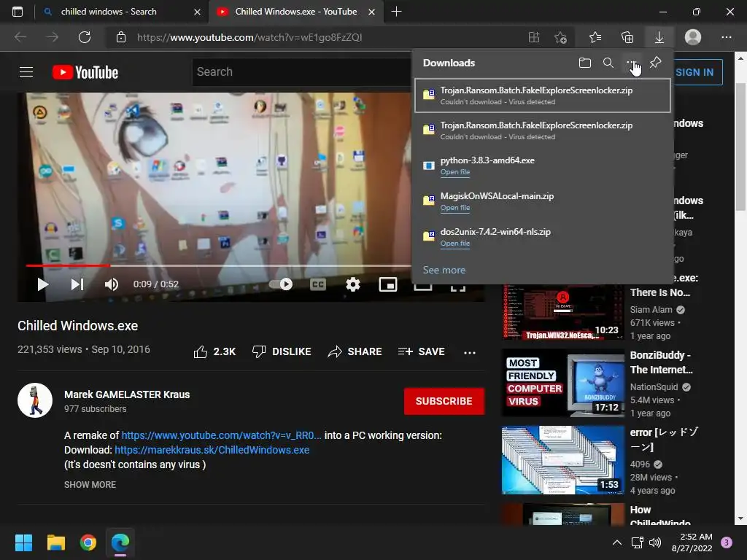
Task: Select first Trojan.Ransom.Batch zip download entry
Action: tap(543, 96)
